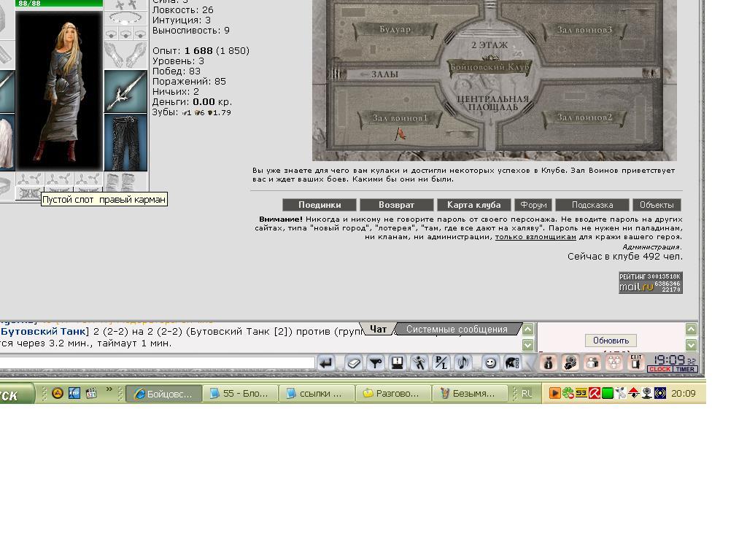747x560 pixels.
Task: Switch to Бойцовс... taskbar window
Action: (164, 393)
